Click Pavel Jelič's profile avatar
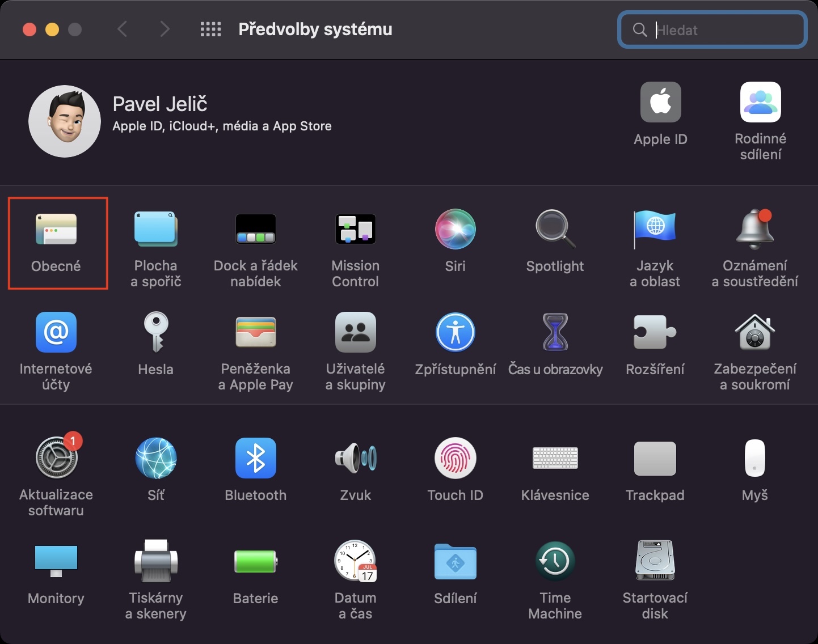This screenshot has height=644, width=818. click(65, 121)
